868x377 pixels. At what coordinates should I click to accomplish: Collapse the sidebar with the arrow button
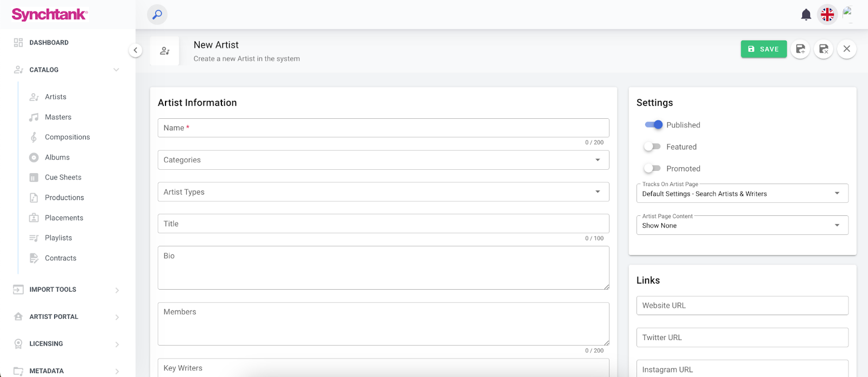click(135, 50)
